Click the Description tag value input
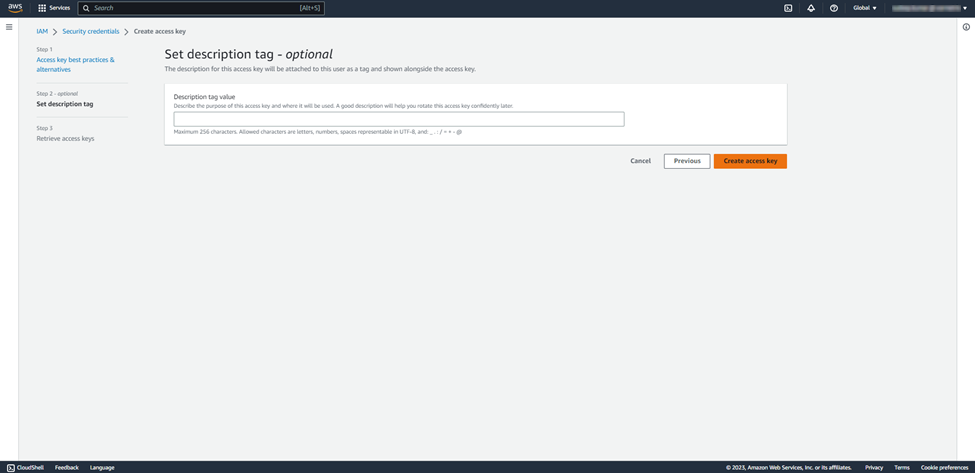Screen dimensions: 975x473 tap(399, 119)
